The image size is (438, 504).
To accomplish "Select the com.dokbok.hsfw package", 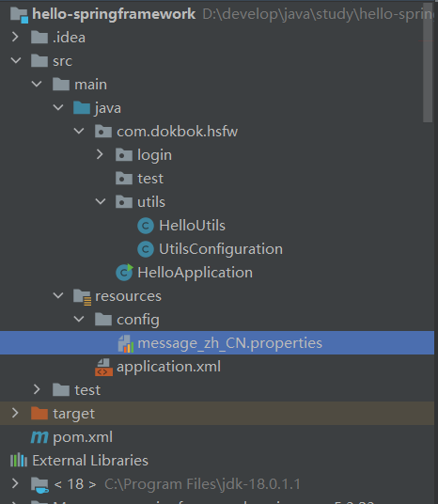I will [x=177, y=132].
